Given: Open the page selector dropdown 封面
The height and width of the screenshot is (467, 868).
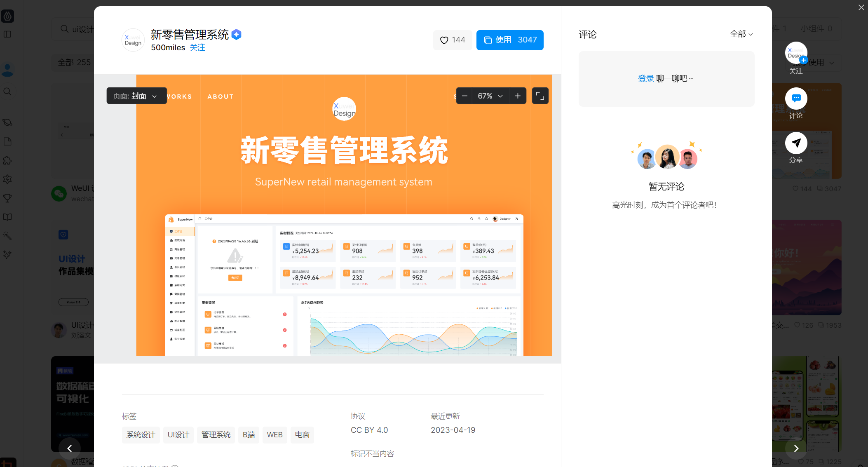Looking at the screenshot, I should (x=136, y=96).
